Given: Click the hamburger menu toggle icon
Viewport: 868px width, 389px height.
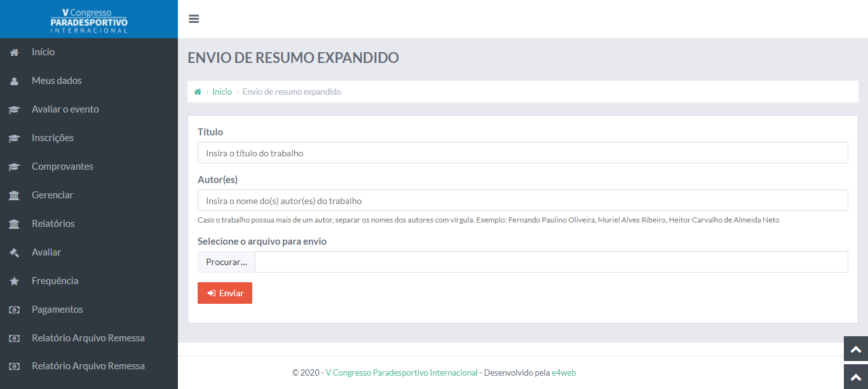Looking at the screenshot, I should click(194, 19).
